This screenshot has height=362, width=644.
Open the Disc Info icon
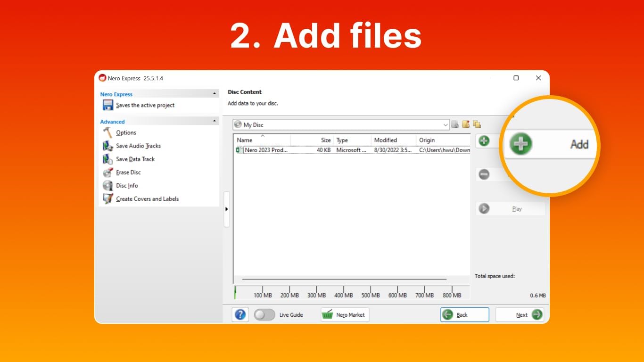108,185
